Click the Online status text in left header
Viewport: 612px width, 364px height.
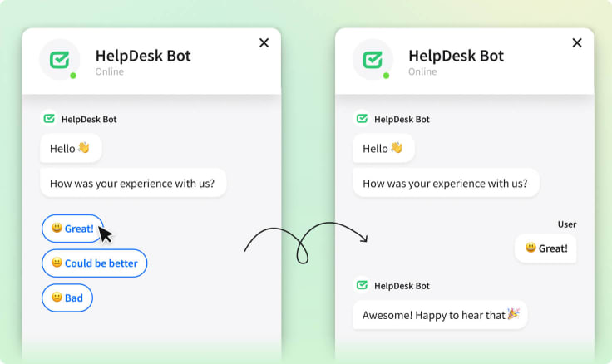coord(110,71)
